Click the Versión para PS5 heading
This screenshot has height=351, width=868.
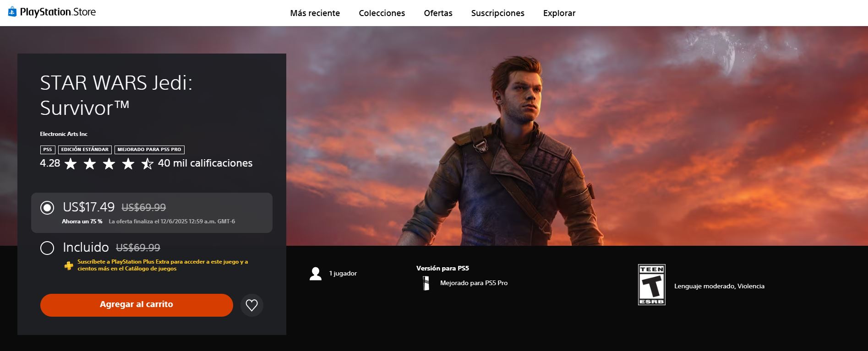click(442, 268)
